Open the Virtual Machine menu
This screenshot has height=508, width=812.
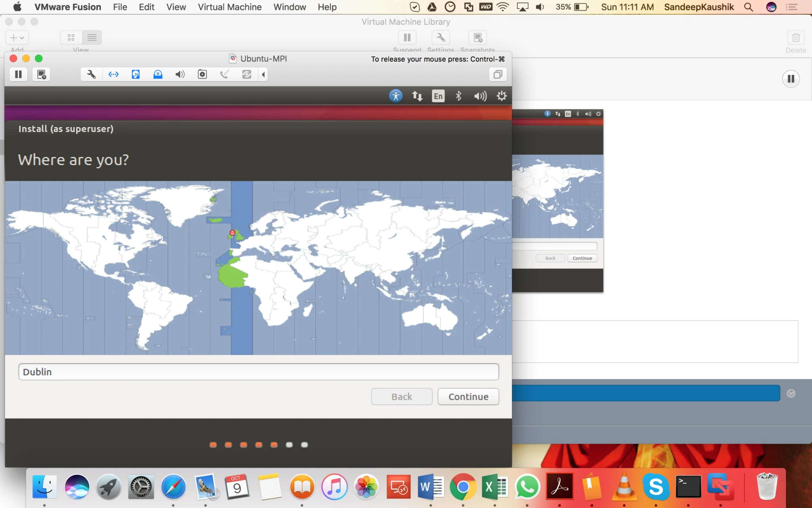(230, 7)
